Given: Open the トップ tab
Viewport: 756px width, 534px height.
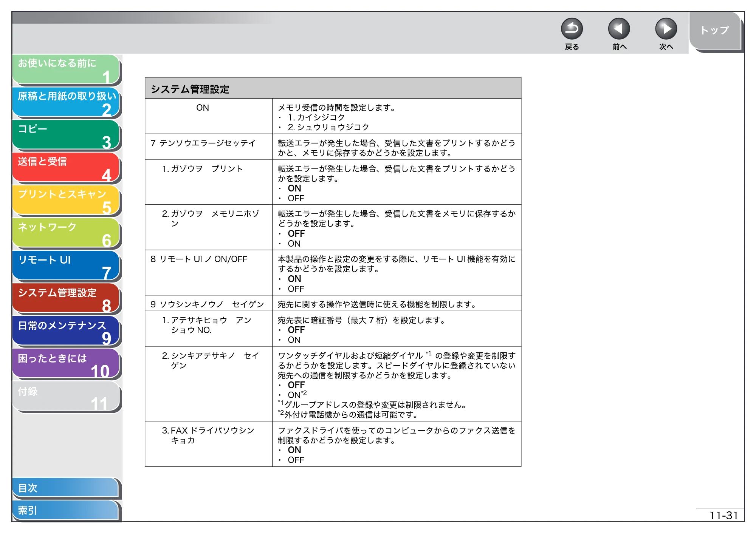Looking at the screenshot, I should click(714, 31).
